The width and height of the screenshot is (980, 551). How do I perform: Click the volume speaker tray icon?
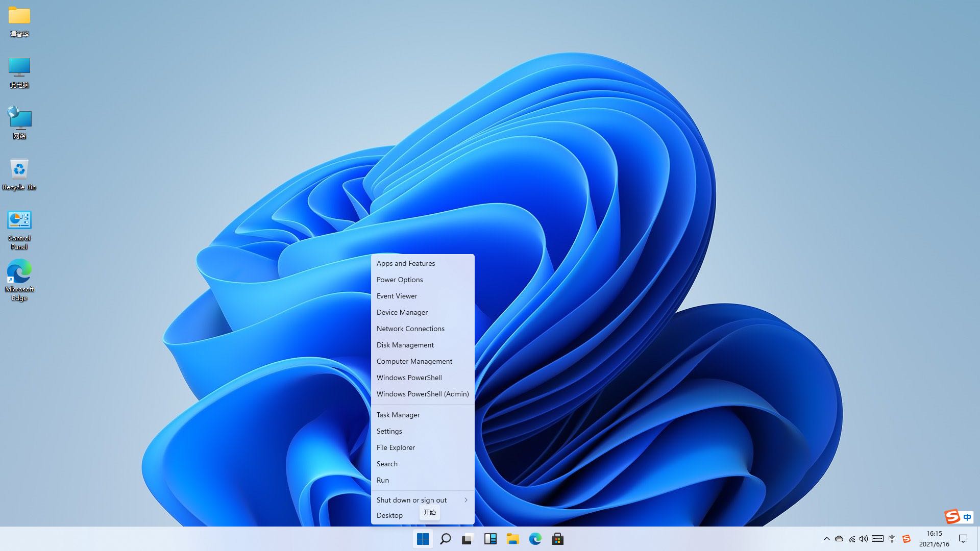pyautogui.click(x=864, y=539)
